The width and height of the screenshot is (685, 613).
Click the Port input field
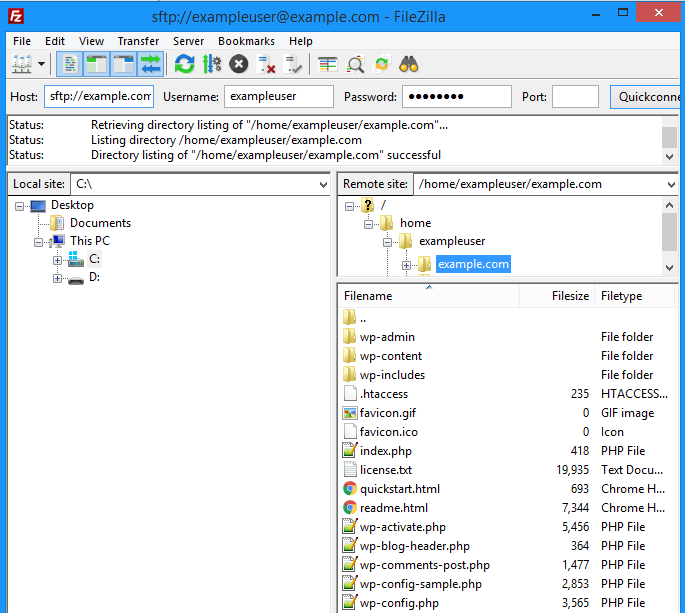575,97
